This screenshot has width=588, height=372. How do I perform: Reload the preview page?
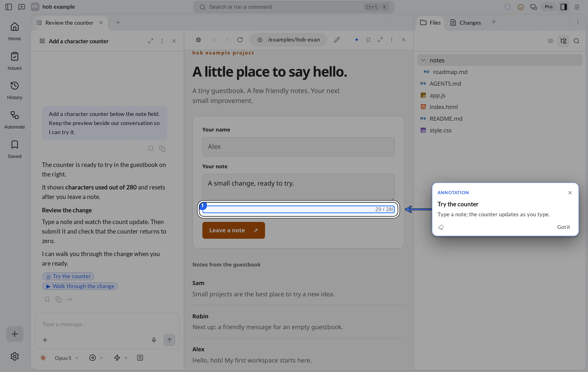240,40
